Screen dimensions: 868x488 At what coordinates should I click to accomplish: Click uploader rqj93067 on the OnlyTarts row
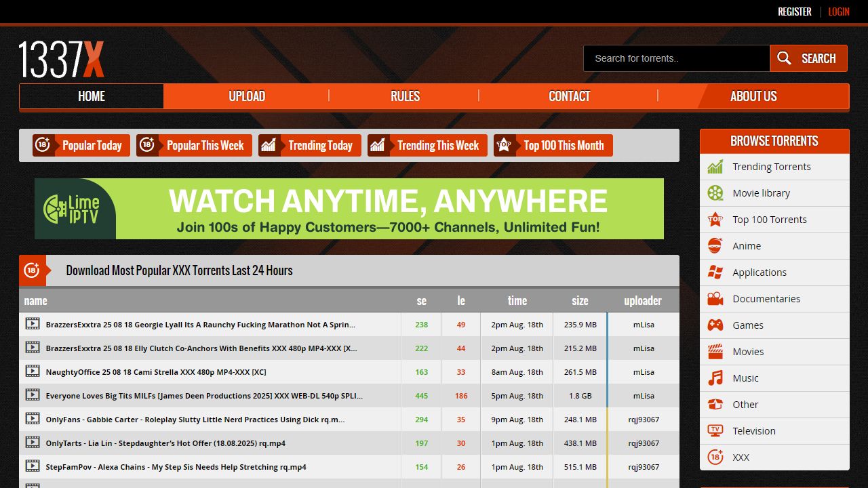pos(644,443)
